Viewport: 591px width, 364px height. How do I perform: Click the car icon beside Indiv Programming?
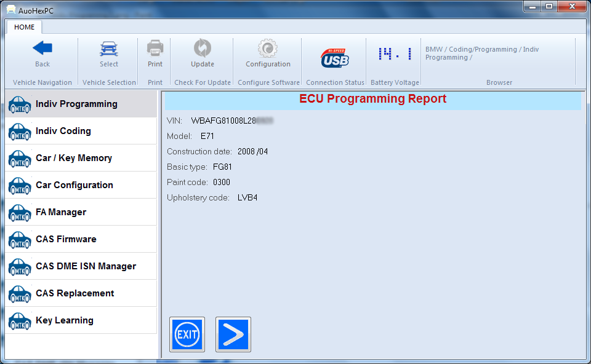coord(20,105)
